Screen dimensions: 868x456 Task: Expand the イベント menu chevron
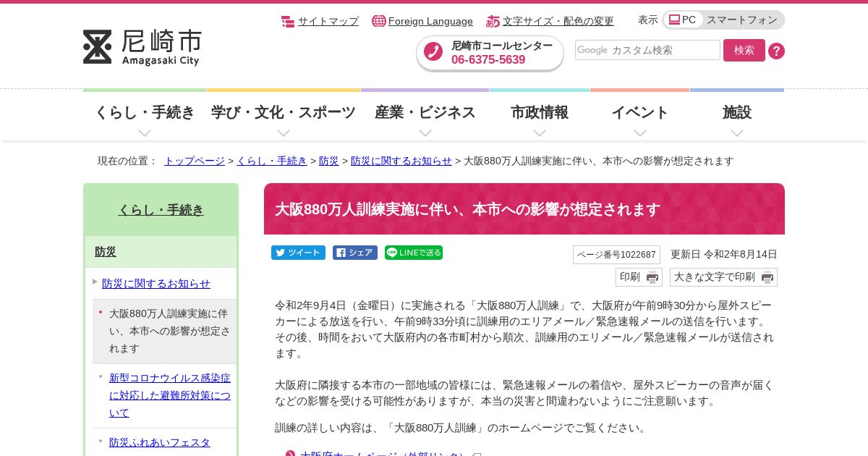[640, 132]
